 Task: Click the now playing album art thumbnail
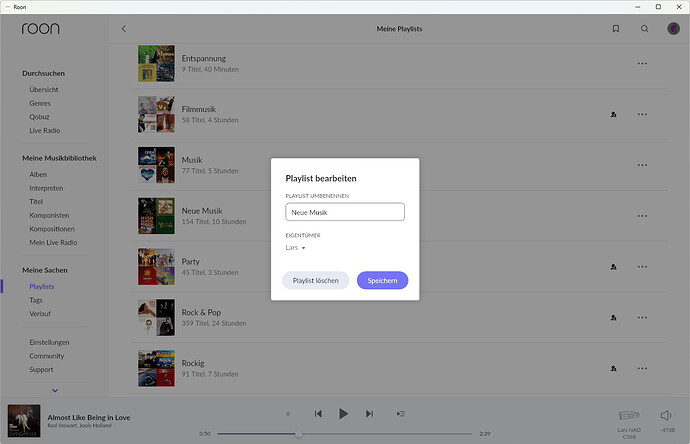[24, 421]
